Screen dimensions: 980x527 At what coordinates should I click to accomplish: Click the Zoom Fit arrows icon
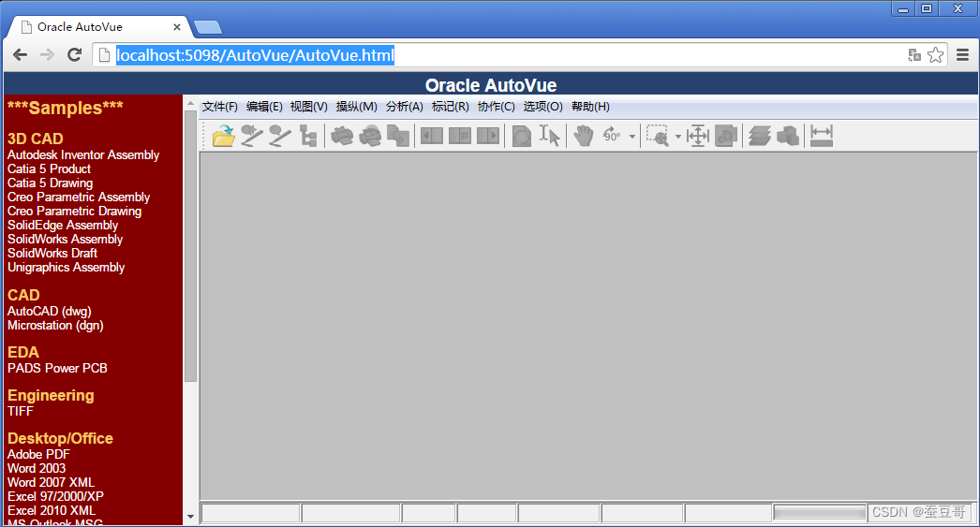tap(697, 136)
